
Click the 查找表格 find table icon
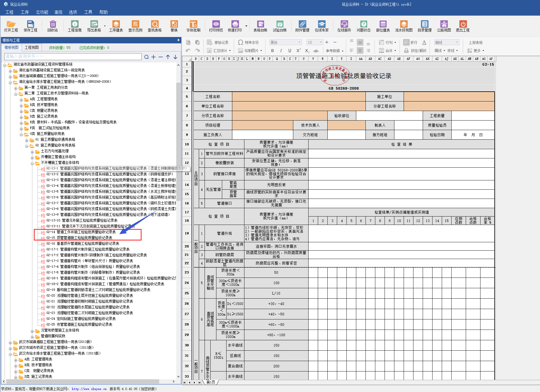[x=155, y=26]
